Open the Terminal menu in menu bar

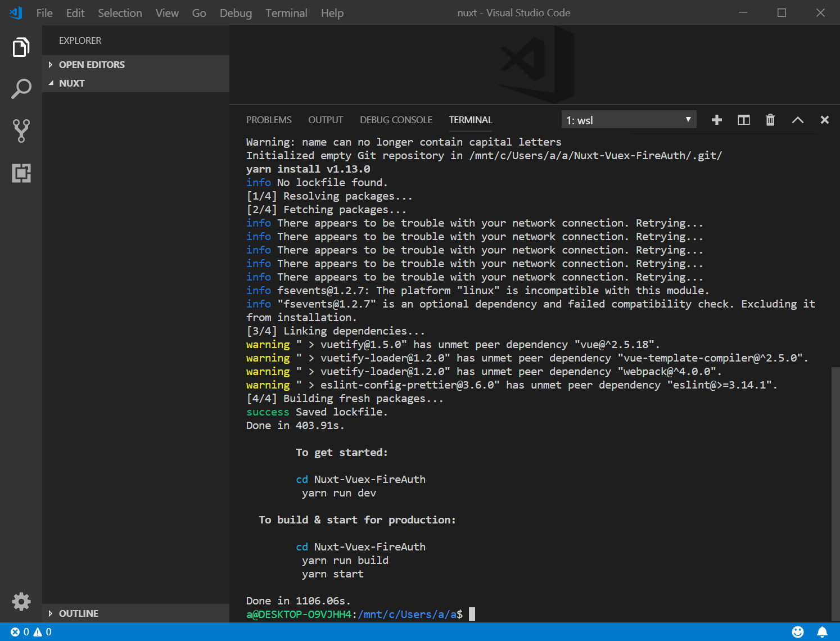[x=286, y=13]
